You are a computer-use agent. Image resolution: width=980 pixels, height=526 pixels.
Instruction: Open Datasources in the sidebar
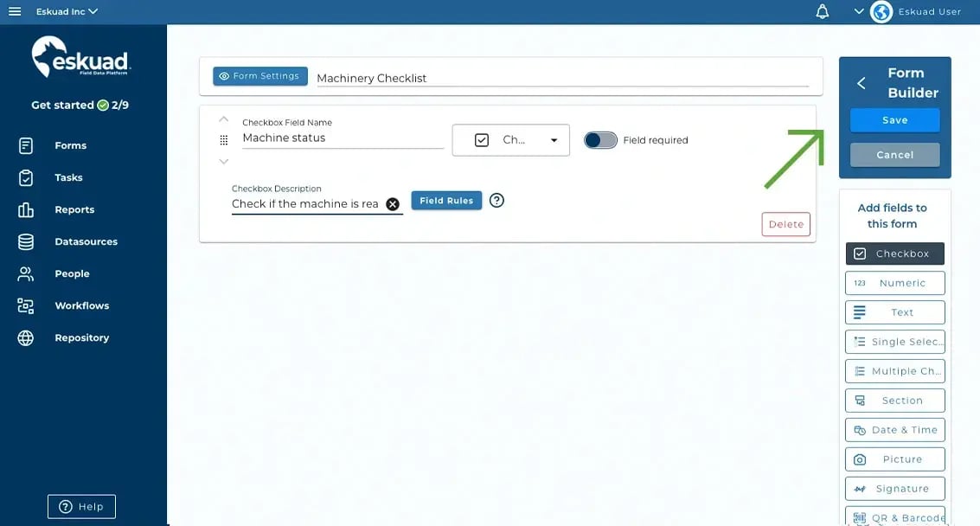[x=86, y=241]
